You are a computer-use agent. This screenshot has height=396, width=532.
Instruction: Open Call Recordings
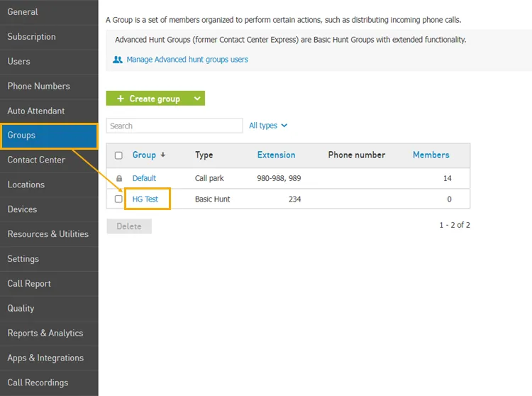point(49,383)
